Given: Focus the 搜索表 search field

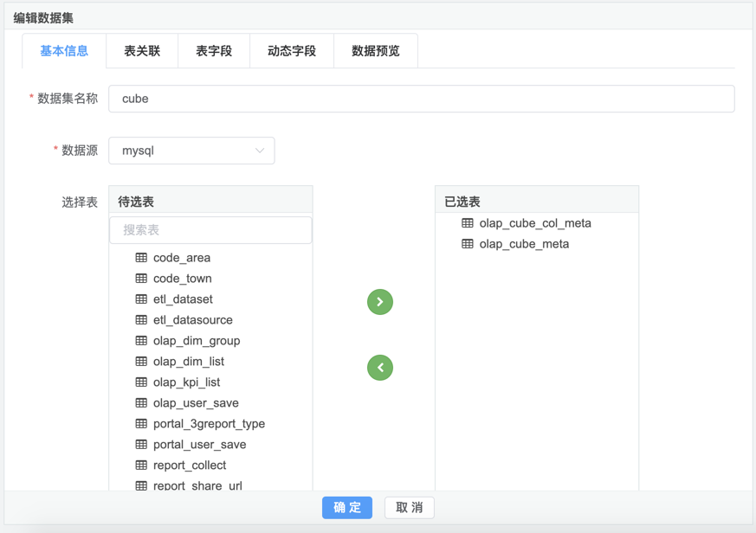Looking at the screenshot, I should (x=210, y=230).
